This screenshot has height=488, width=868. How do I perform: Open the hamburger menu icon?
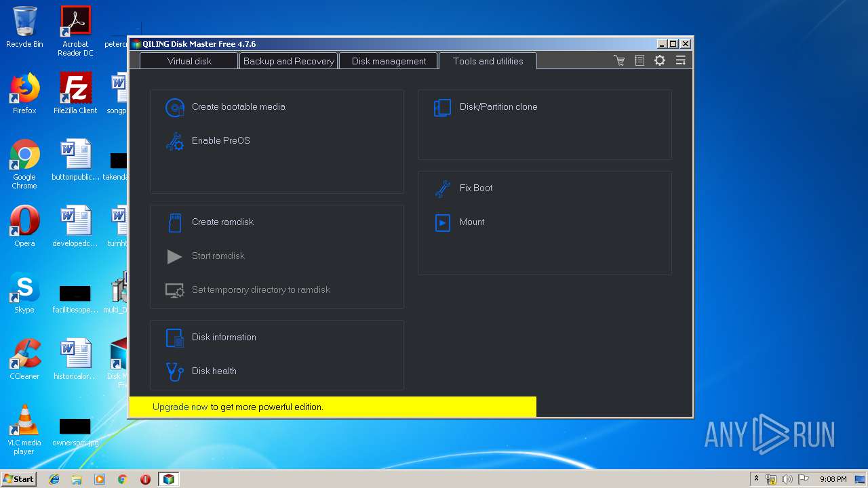click(680, 60)
